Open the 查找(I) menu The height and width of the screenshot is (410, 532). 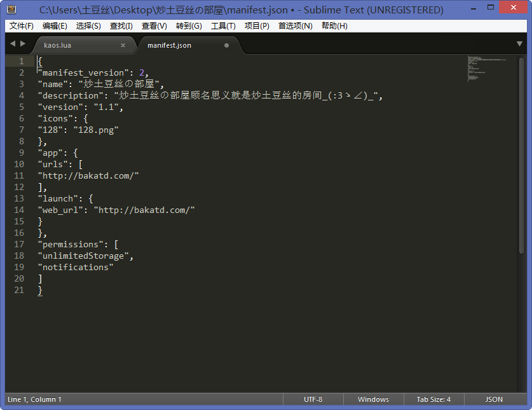(x=121, y=26)
